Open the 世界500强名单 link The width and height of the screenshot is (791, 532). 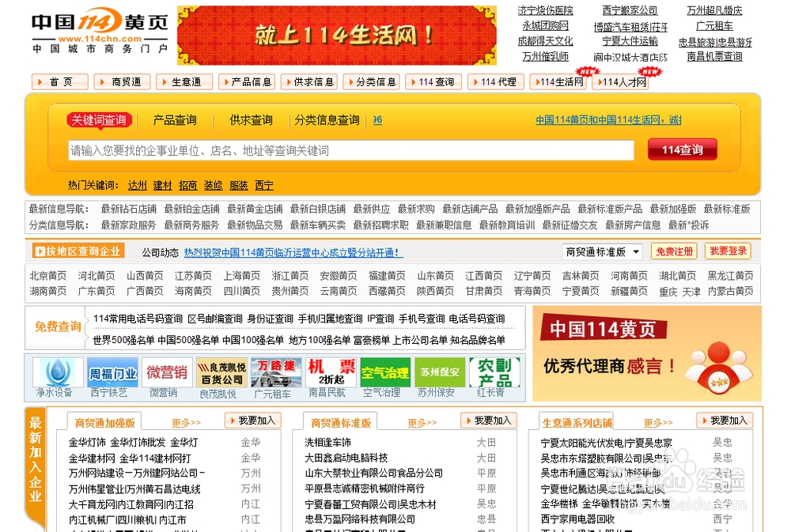pos(123,341)
